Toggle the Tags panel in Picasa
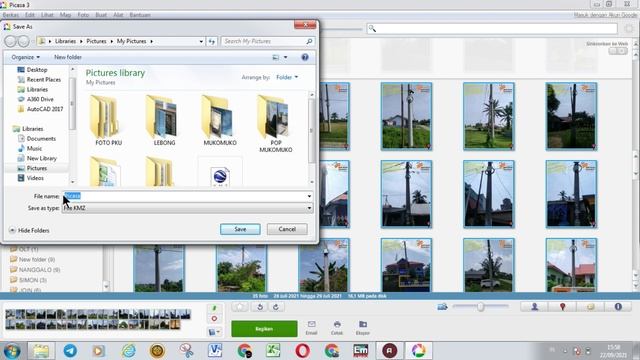Viewport: 640px width, 360px height. click(x=590, y=307)
